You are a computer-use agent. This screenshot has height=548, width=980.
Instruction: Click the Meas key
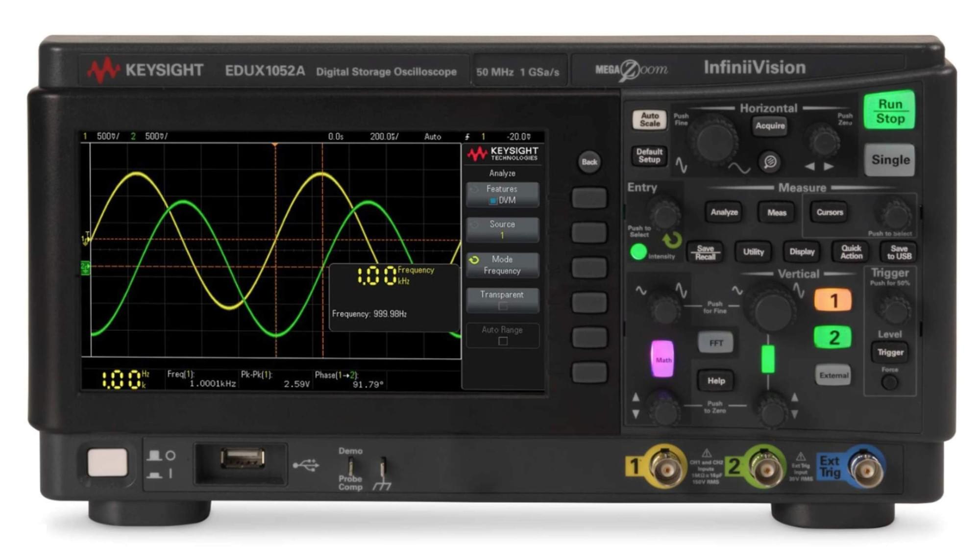pos(776,213)
